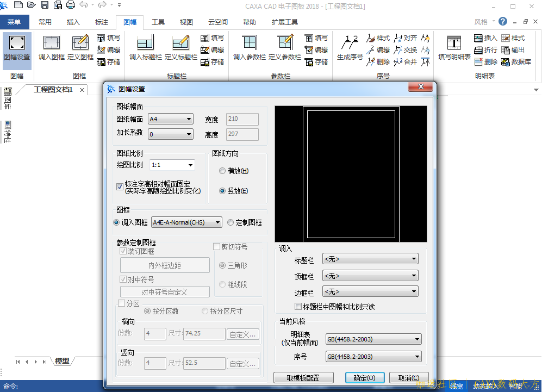
Task: Open the 菜单 main menu
Action: click(14, 22)
